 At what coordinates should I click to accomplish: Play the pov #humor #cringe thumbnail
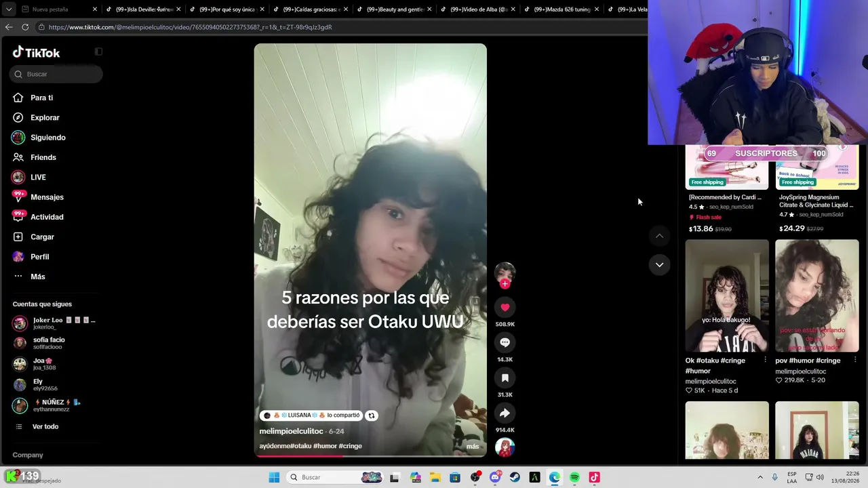[x=817, y=296]
